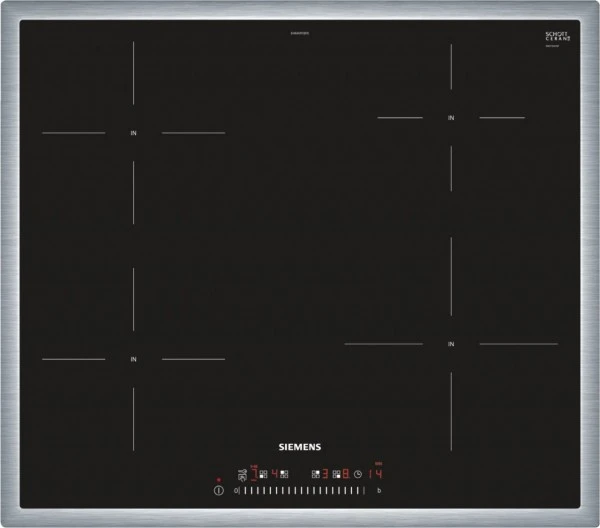Tap the red power level 8 display
Image resolution: width=600 pixels, height=528 pixels.
pyautogui.click(x=345, y=474)
